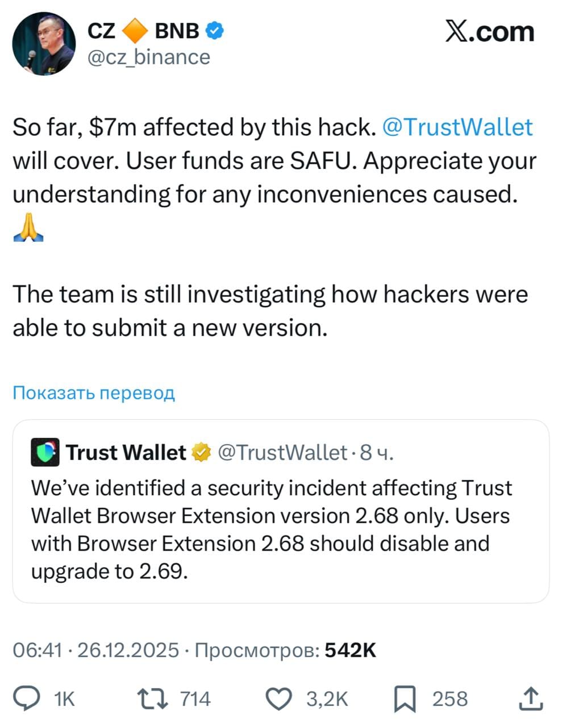This screenshot has height=728, width=562.
Task: Open the quoted Trust Wallet post
Action: [x=281, y=529]
